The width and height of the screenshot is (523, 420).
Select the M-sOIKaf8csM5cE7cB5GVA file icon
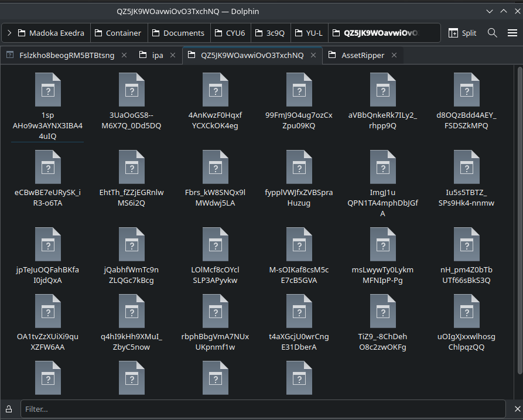[299, 244]
